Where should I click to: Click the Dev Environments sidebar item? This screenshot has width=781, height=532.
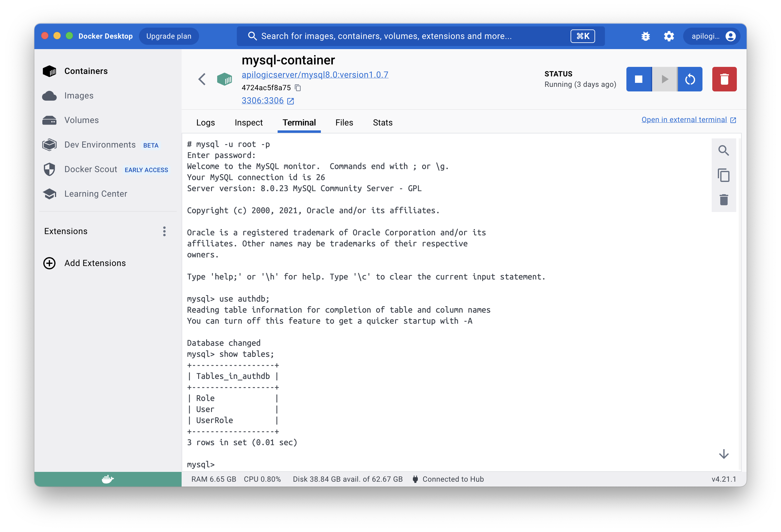pos(100,144)
